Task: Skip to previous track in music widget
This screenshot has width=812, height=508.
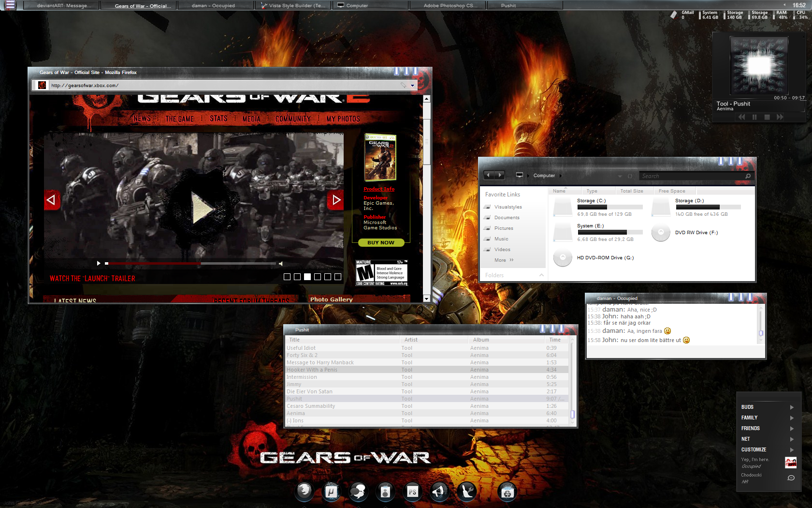Action: pyautogui.click(x=741, y=117)
